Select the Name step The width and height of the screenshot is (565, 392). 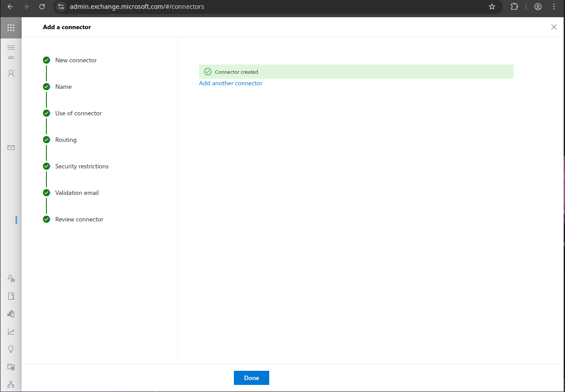coord(57,87)
